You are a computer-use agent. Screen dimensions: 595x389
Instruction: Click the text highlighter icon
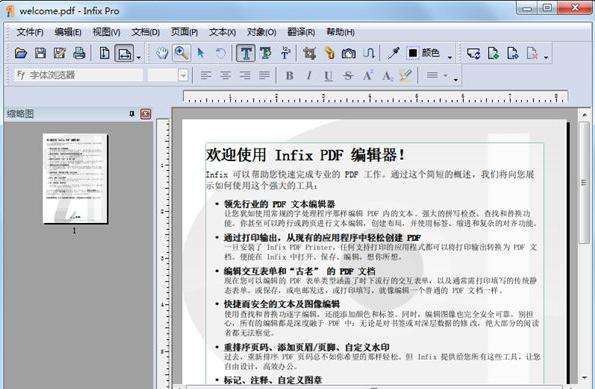coord(406,76)
